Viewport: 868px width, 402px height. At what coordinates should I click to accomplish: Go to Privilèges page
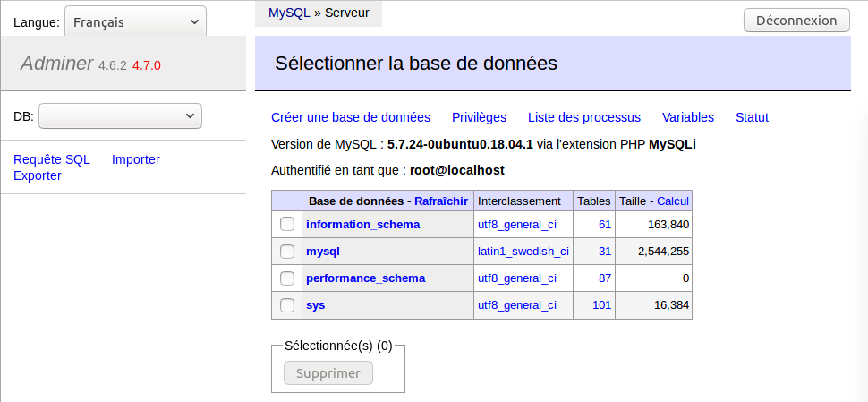479,117
